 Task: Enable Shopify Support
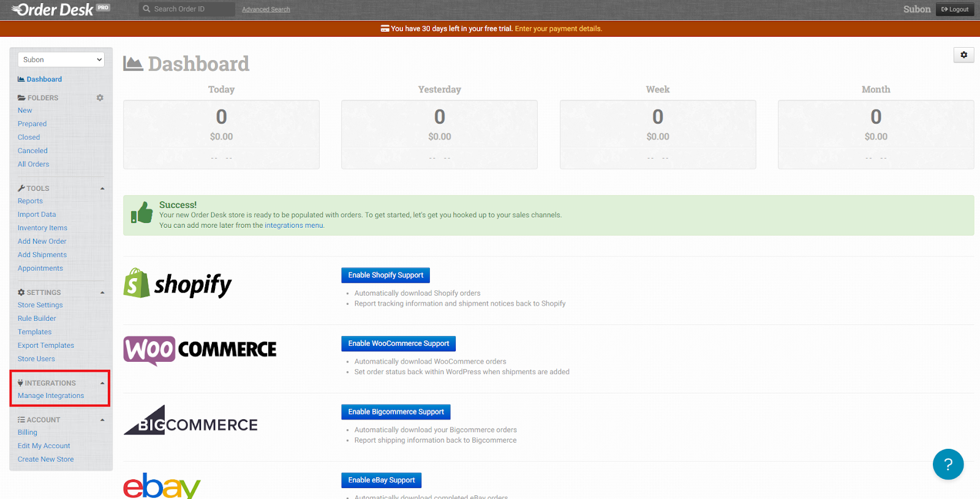pos(386,276)
